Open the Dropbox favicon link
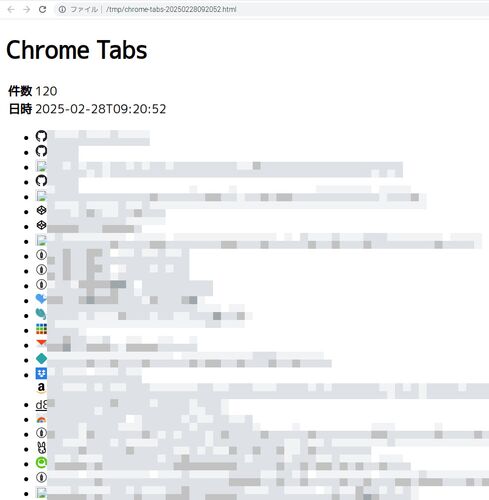Viewport: 489px width, 500px height. click(x=41, y=373)
